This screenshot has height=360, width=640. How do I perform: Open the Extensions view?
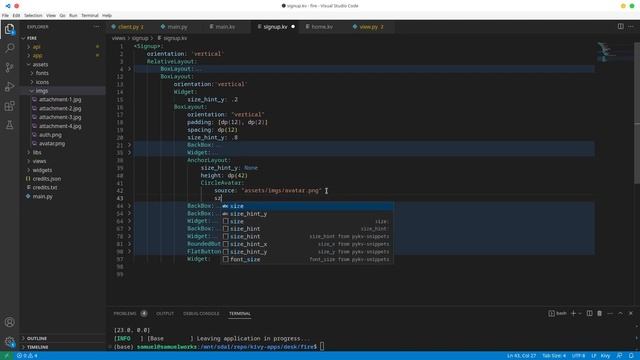coord(9,106)
